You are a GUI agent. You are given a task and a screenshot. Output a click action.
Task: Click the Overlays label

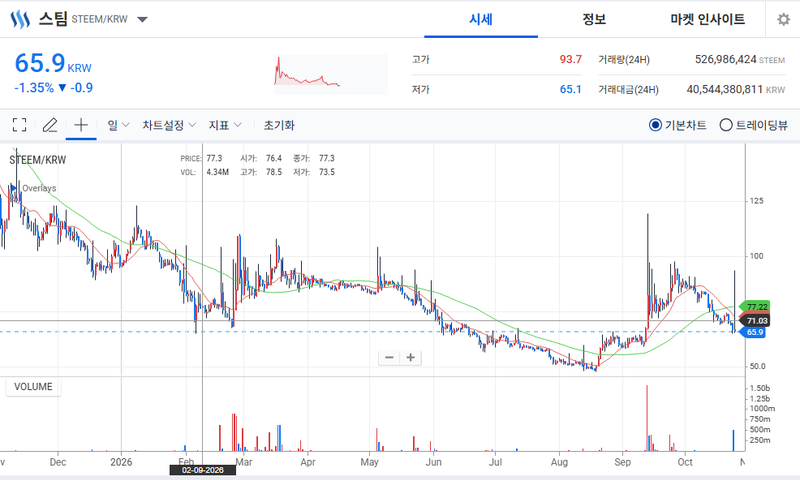click(39, 188)
